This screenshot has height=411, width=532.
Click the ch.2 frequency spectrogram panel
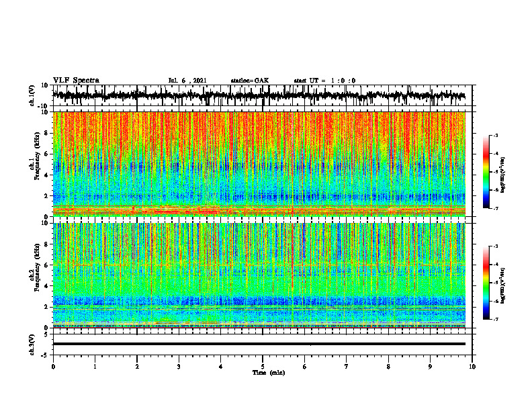259,275
